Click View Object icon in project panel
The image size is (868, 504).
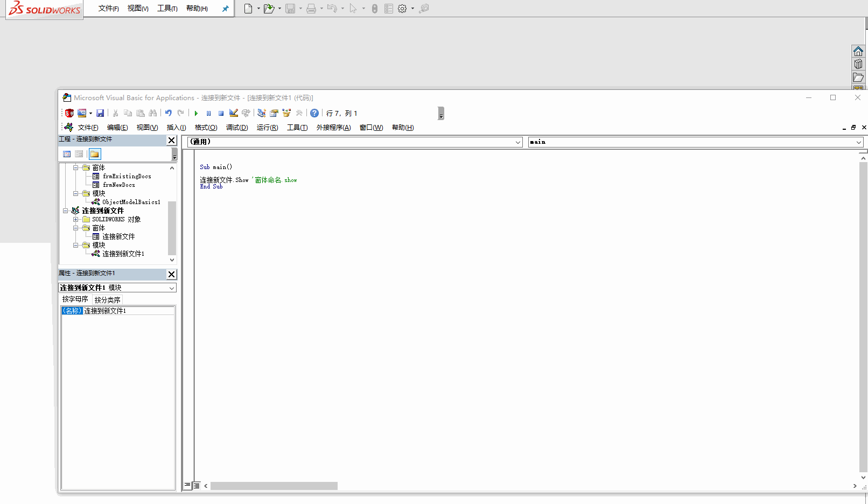pyautogui.click(x=79, y=154)
